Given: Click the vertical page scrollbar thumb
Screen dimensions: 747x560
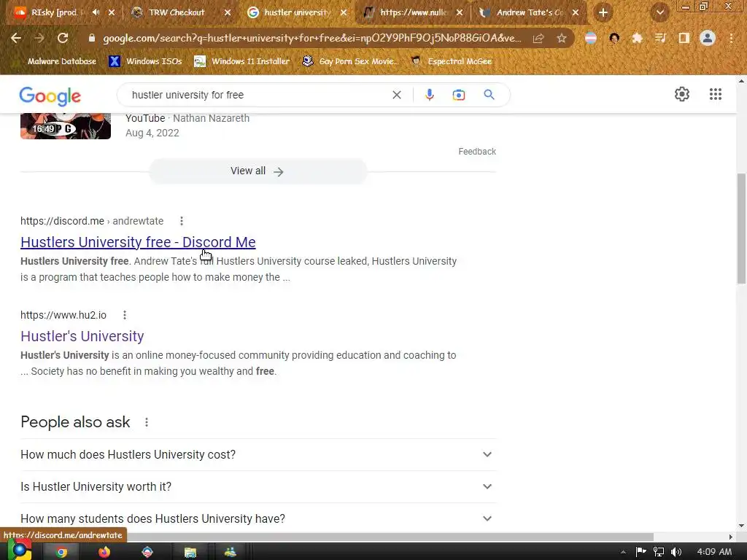Looking at the screenshot, I should 742,229.
